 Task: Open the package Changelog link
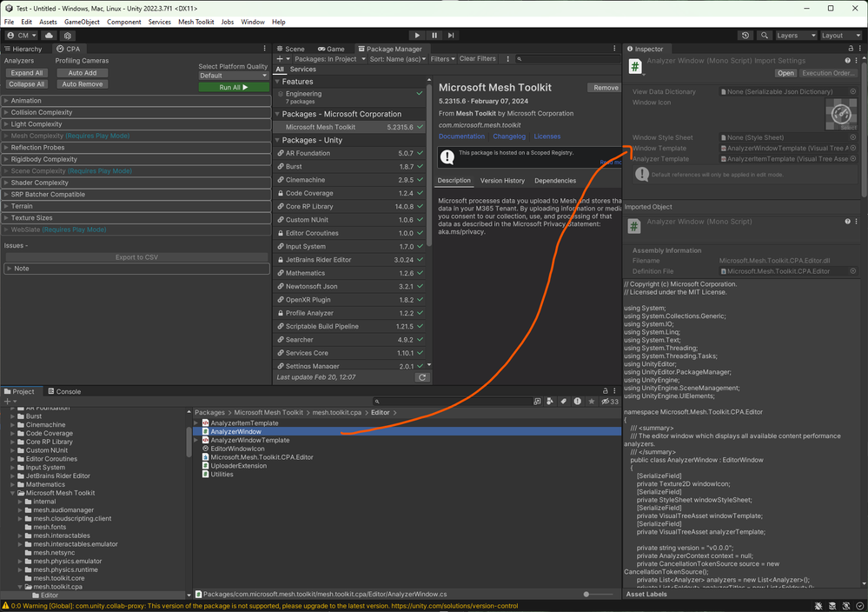[509, 136]
